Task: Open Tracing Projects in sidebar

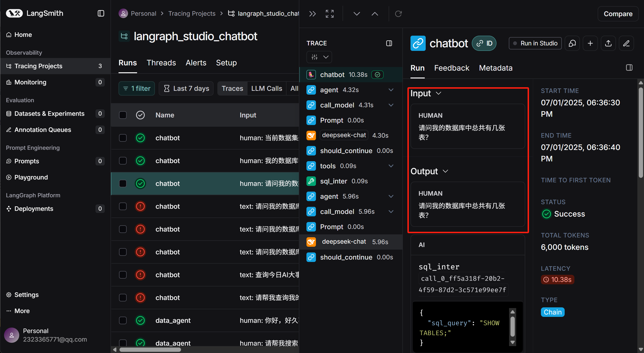Action: point(55,66)
